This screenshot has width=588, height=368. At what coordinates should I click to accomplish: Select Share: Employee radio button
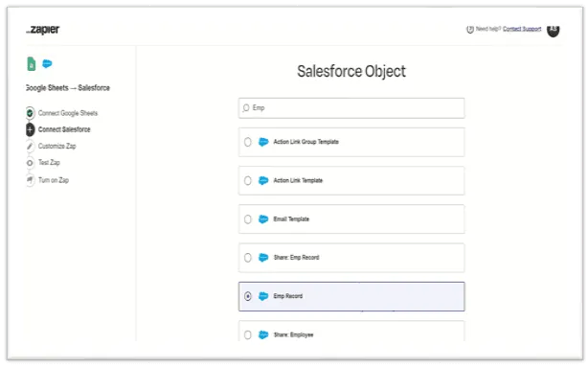(247, 334)
